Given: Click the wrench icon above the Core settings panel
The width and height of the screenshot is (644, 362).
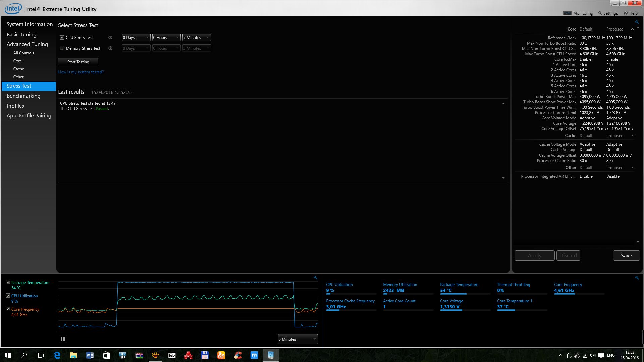Looking at the screenshot, I should (x=637, y=22).
